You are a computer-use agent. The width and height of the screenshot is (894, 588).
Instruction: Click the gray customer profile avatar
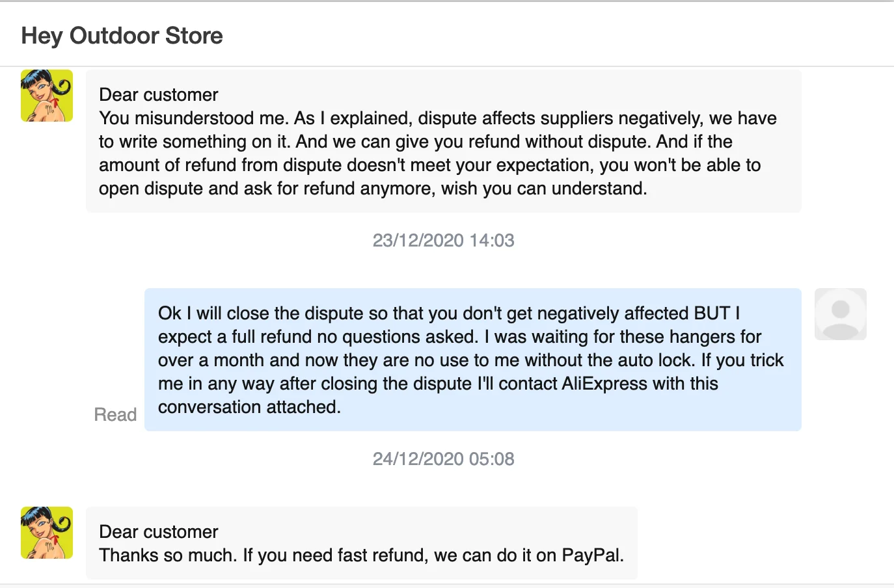click(x=840, y=314)
